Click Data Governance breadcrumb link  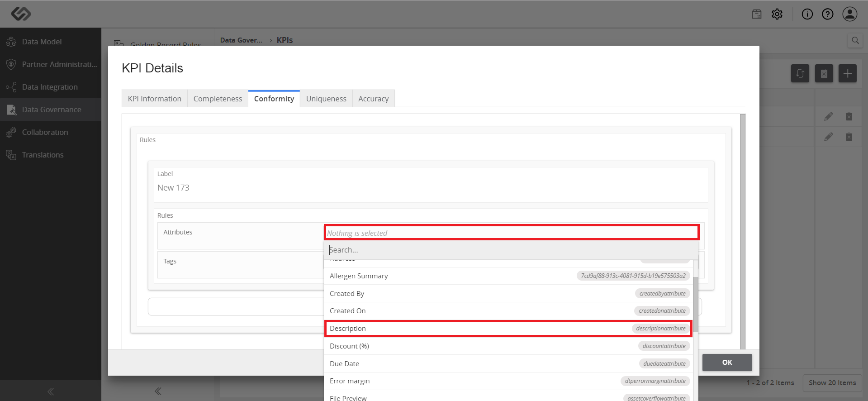241,40
